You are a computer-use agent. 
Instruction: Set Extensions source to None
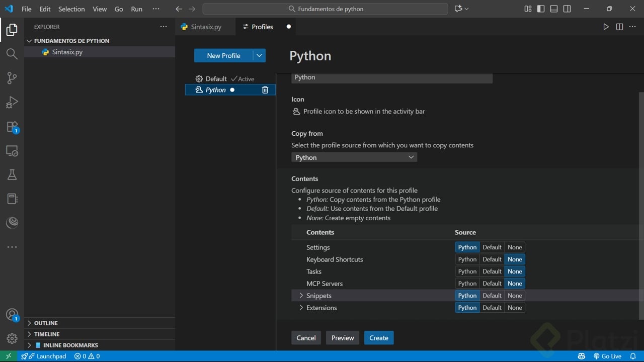click(515, 308)
